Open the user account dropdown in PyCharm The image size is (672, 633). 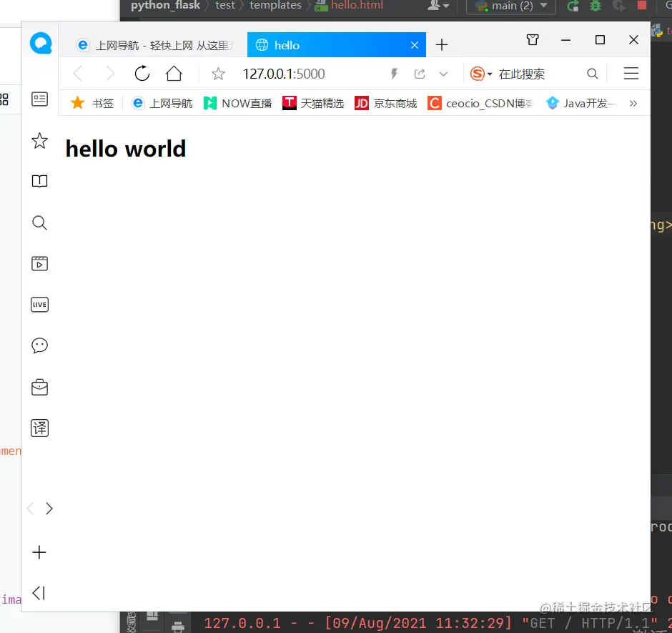tap(438, 6)
